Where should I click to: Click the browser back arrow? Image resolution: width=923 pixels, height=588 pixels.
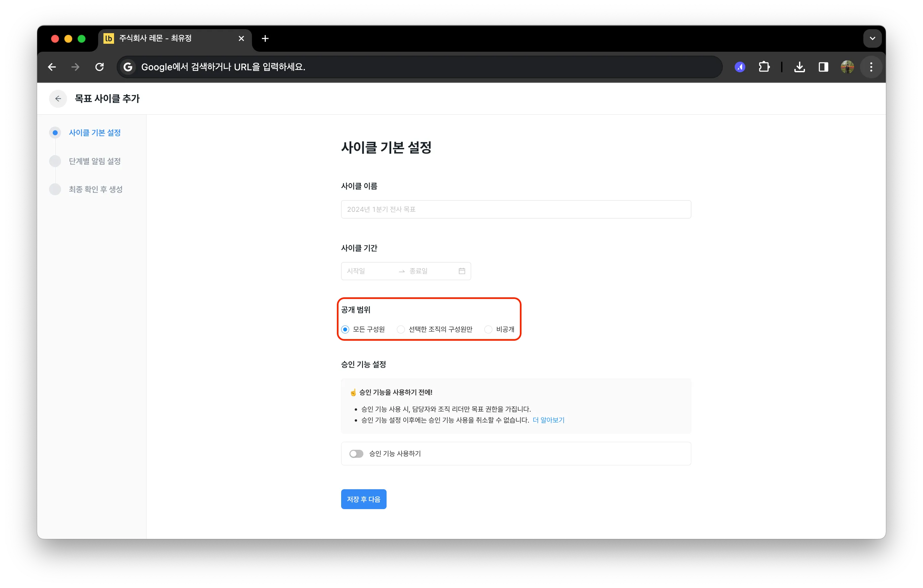52,67
